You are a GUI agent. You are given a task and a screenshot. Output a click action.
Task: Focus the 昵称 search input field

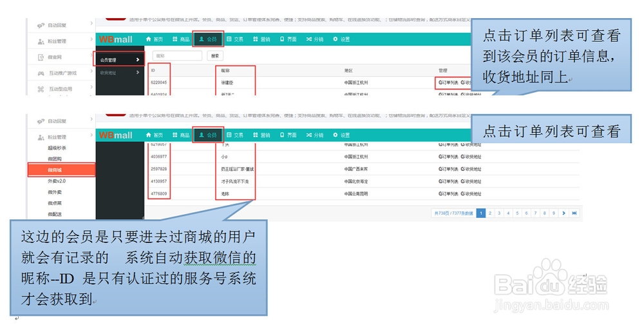click(x=177, y=56)
